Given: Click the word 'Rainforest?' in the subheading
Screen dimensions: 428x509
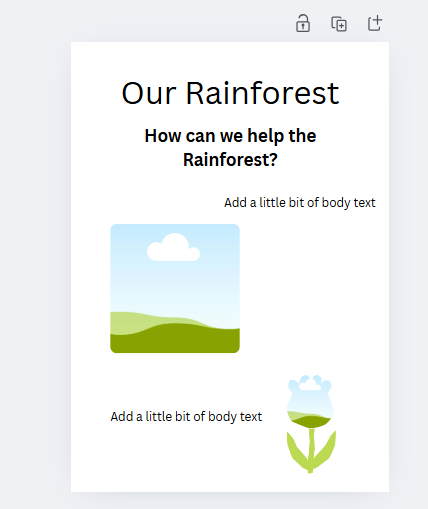Looking at the screenshot, I should click(x=230, y=160).
